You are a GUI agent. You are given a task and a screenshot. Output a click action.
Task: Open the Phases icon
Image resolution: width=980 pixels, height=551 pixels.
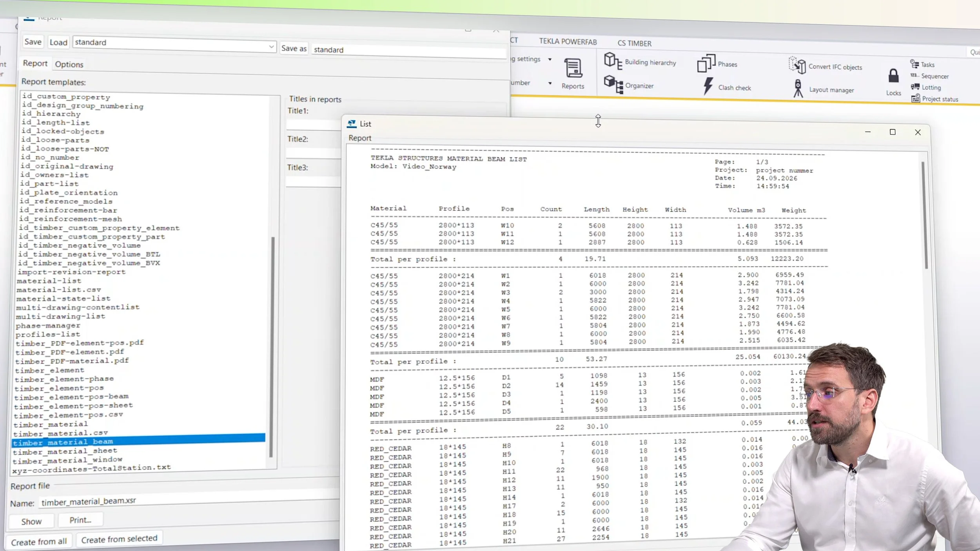(x=717, y=63)
